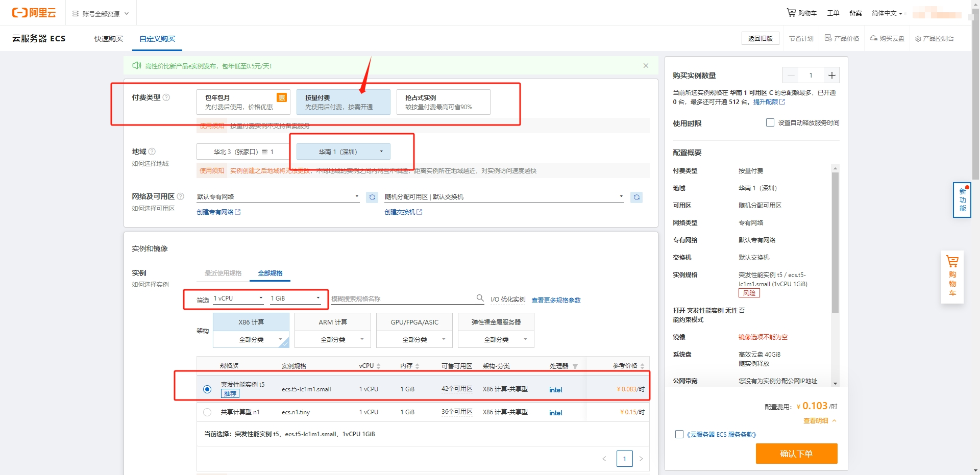The image size is (980, 475).
Task: Choose 包年包月 billing type
Action: tap(243, 102)
